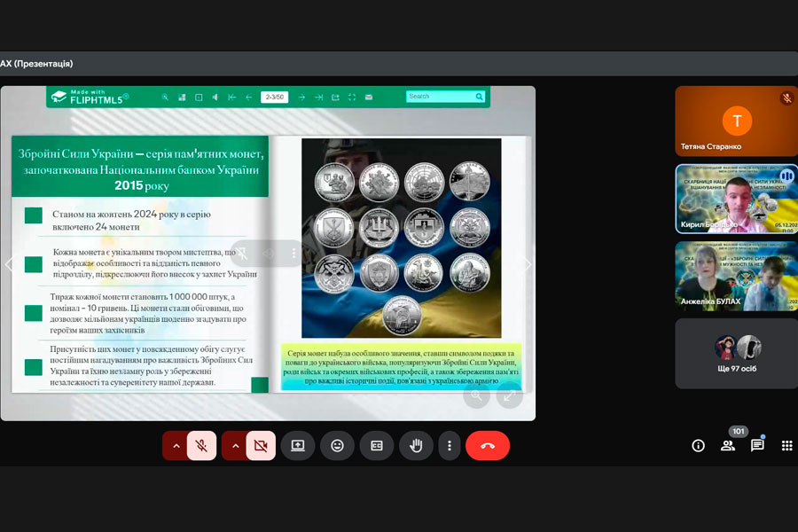The width and height of the screenshot is (798, 532).
Task: Click the Present now screen share button
Action: 298,446
